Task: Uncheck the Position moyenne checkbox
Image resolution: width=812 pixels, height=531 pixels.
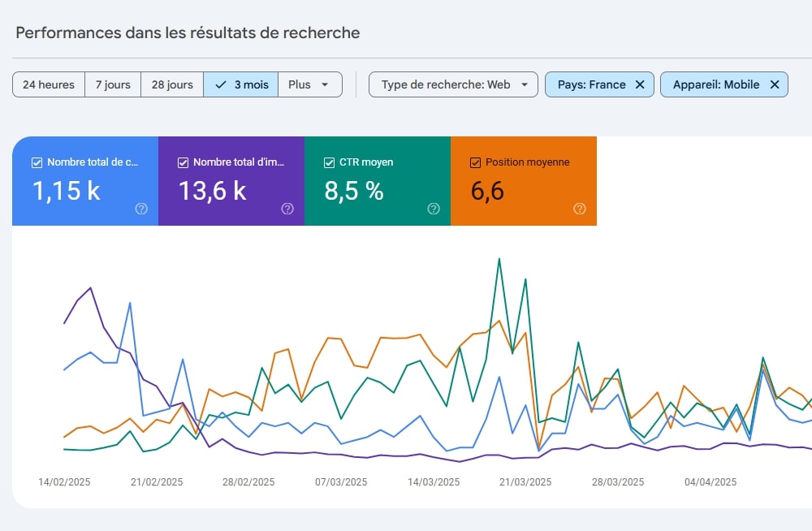Action: (475, 162)
